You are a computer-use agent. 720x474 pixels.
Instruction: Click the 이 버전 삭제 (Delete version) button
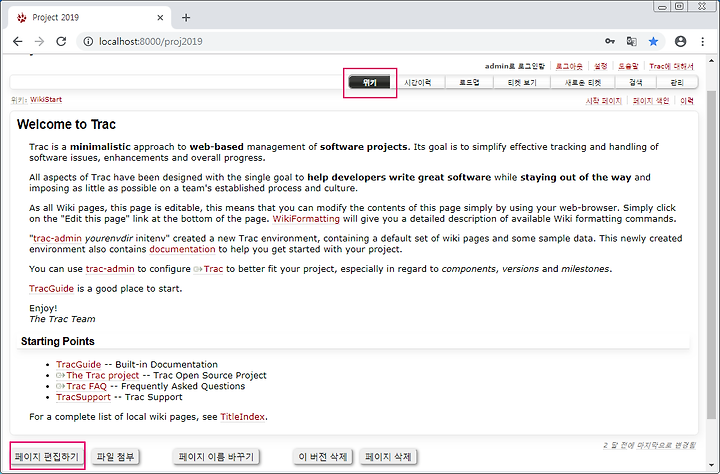(323, 457)
